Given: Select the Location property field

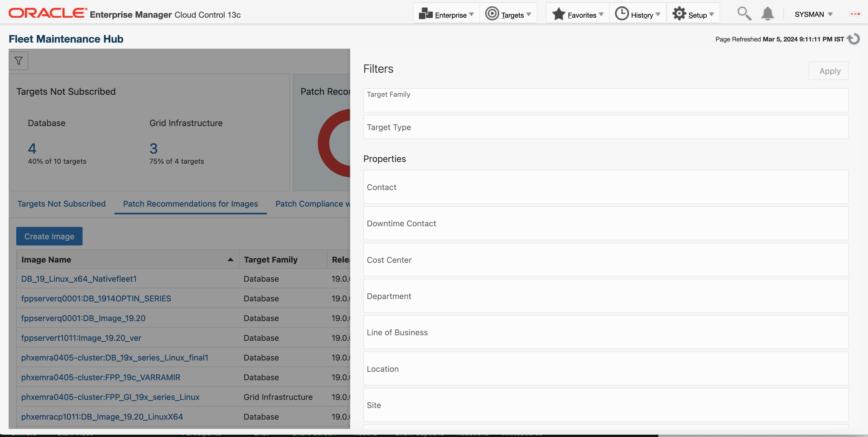Looking at the screenshot, I should click(x=606, y=369).
